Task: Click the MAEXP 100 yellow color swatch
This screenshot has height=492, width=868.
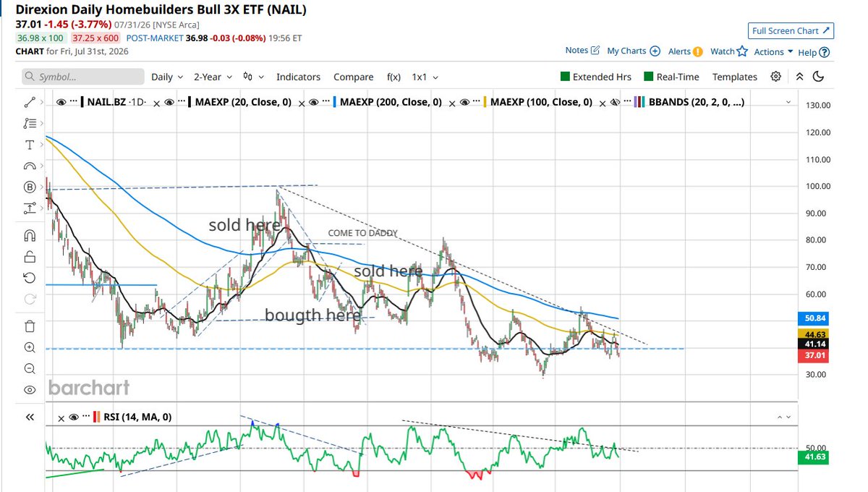Action: 485,103
